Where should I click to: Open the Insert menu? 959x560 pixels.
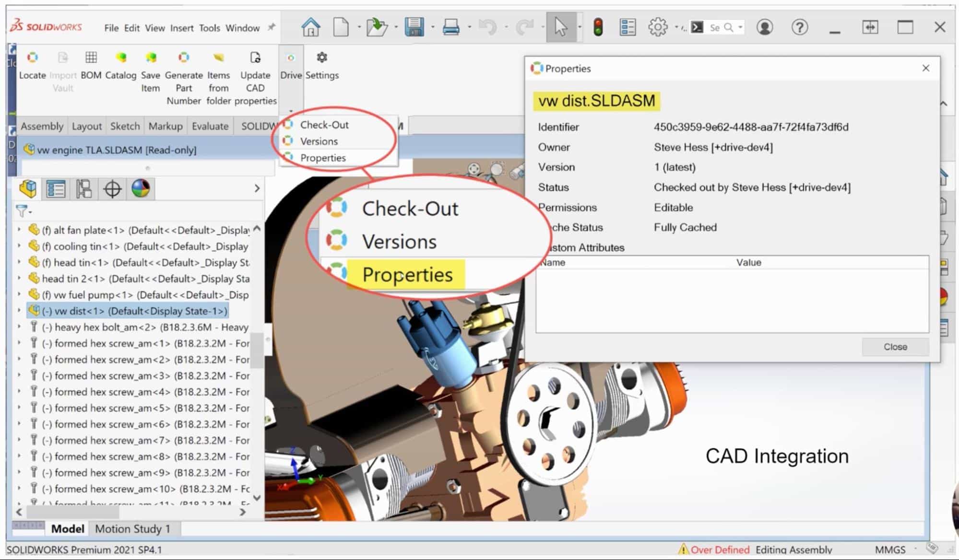182,28
